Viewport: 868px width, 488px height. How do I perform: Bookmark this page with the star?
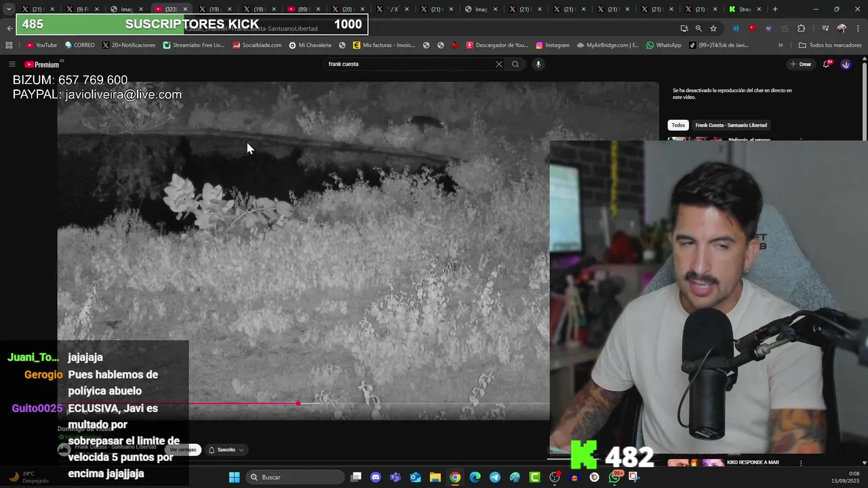(713, 28)
